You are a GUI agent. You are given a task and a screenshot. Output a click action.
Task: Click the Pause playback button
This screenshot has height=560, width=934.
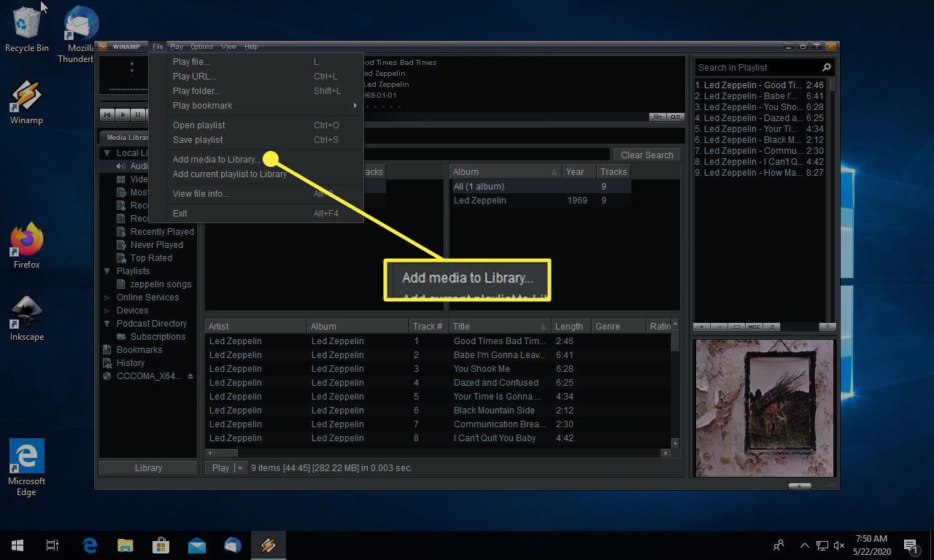pos(138,114)
